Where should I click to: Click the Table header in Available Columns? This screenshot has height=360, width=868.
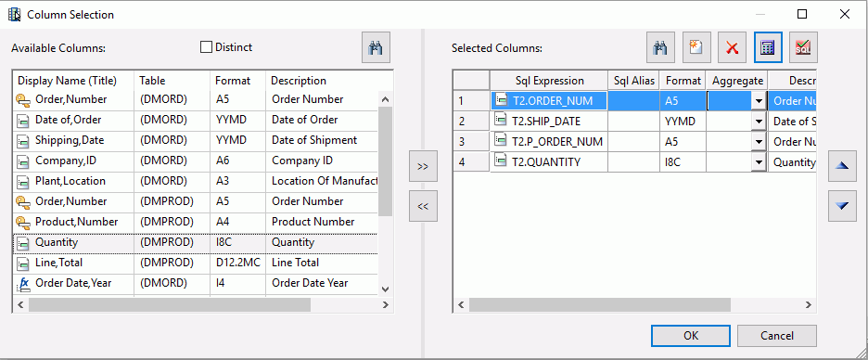coord(172,81)
